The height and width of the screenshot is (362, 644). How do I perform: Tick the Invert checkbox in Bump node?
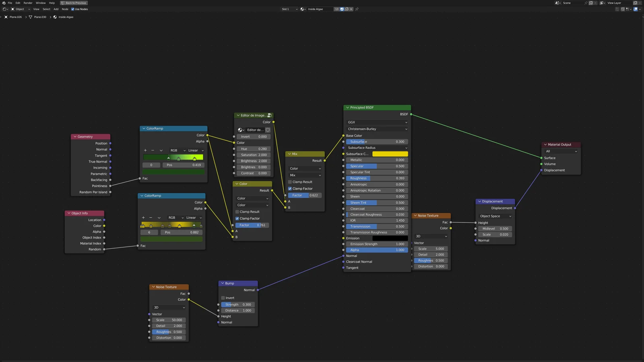pos(223,298)
